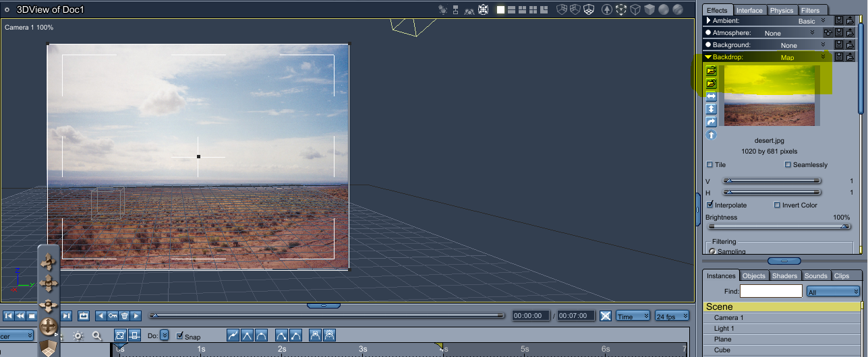Flip the backdrop image vertically

pos(711,109)
